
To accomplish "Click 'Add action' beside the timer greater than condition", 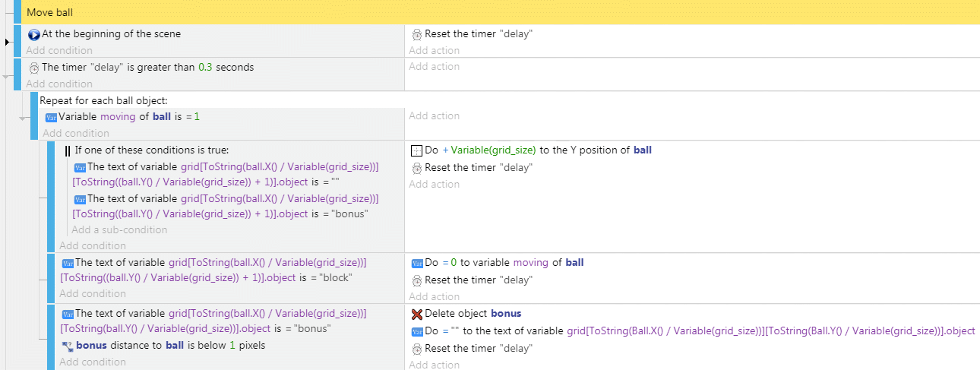I will tap(434, 67).
